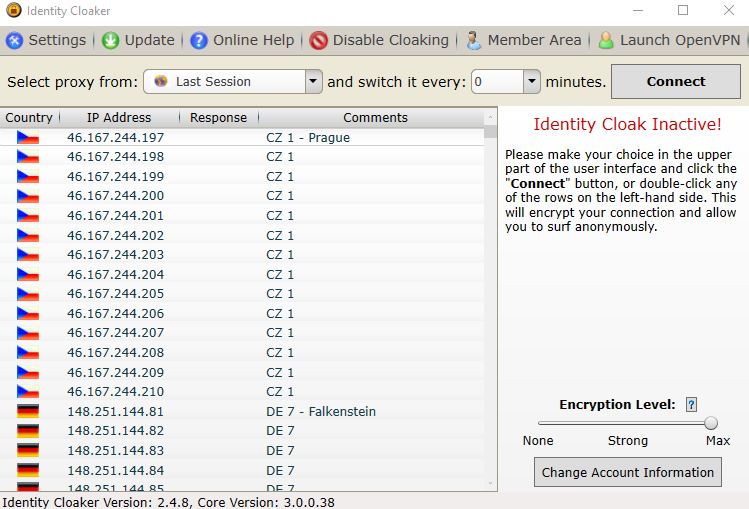Set encryption to None label

(x=538, y=441)
